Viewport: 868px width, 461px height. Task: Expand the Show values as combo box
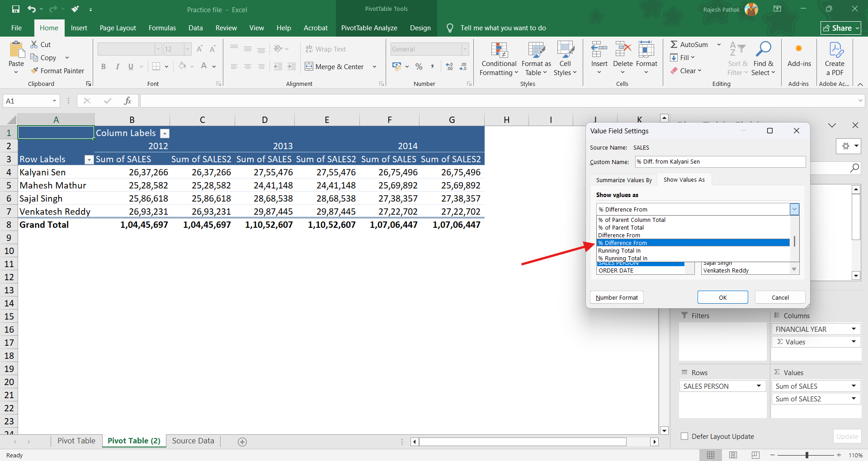click(x=794, y=209)
